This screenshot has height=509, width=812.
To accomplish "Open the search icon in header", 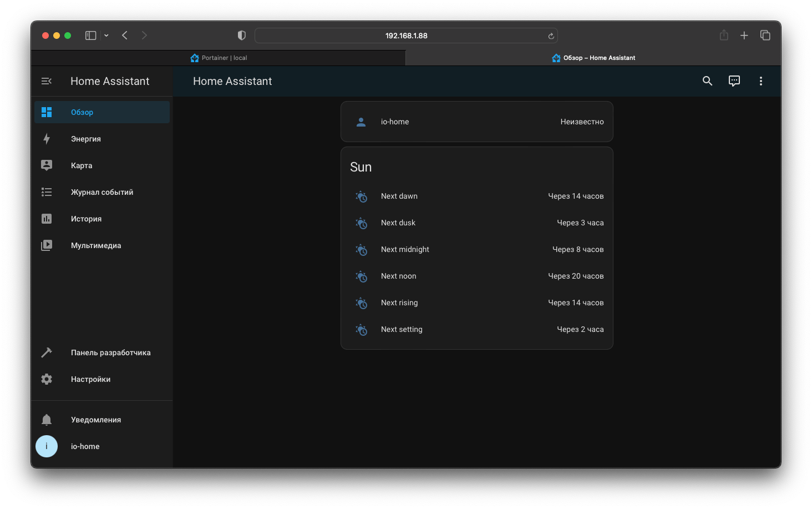I will (707, 81).
